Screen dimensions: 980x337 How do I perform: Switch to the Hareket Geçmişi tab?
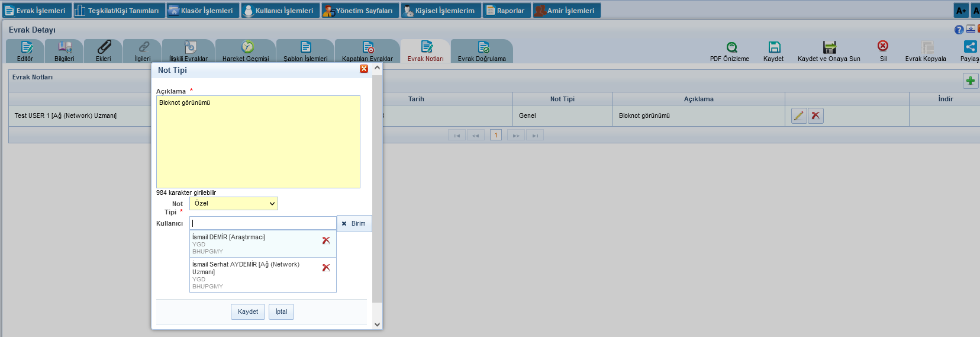click(246, 52)
